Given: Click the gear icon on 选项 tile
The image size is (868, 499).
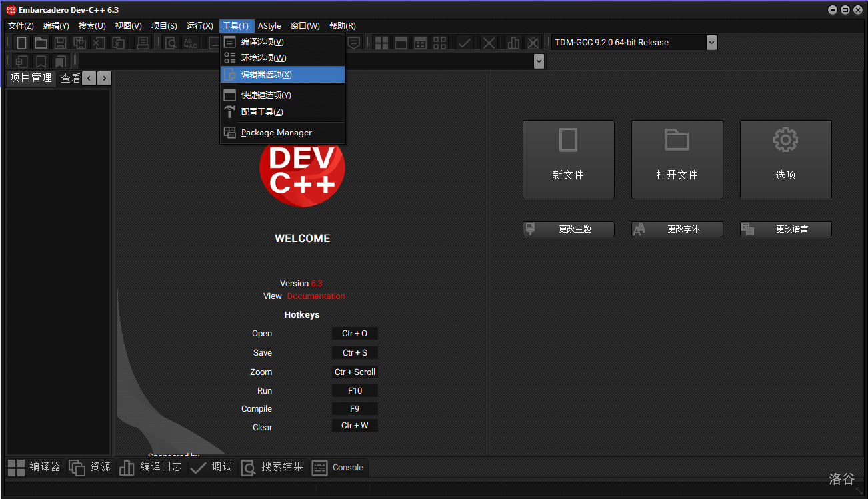Looking at the screenshot, I should coord(785,140).
